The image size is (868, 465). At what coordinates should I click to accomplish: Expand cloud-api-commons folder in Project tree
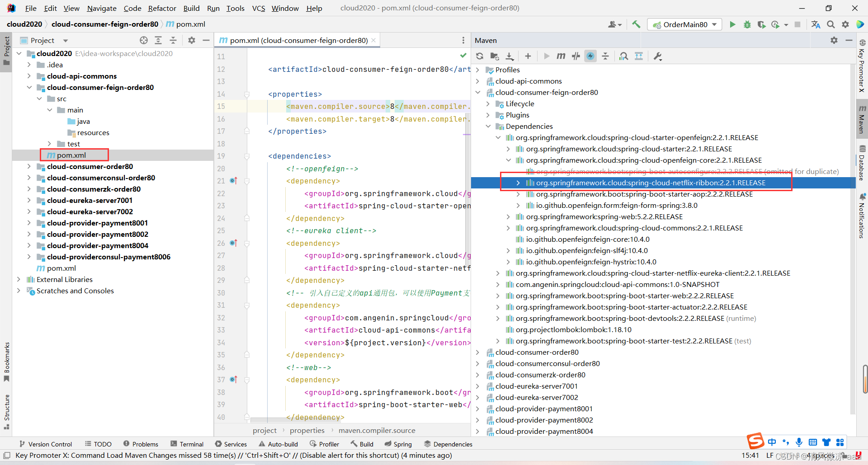(x=29, y=76)
